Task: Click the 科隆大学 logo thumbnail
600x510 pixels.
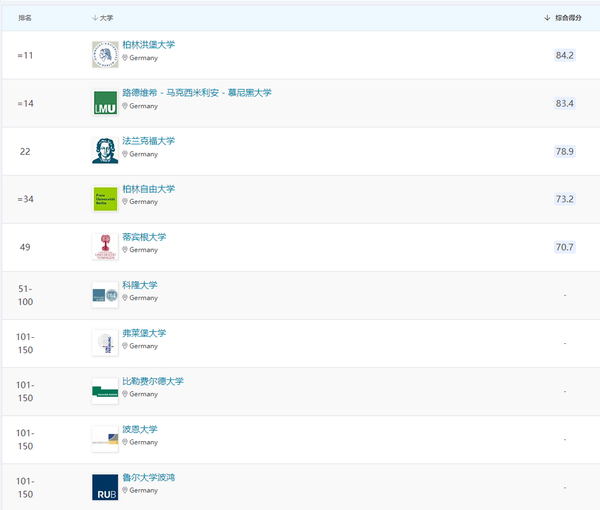Action: pyautogui.click(x=105, y=295)
